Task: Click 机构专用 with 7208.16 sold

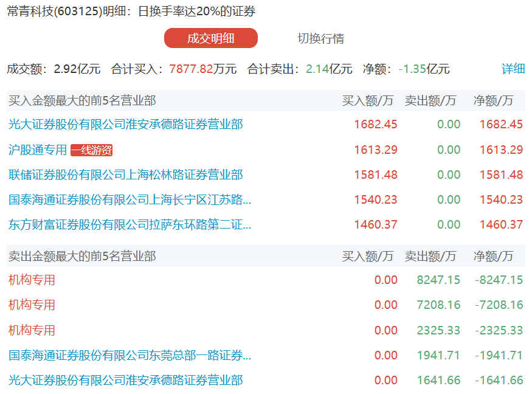Action: (x=32, y=305)
